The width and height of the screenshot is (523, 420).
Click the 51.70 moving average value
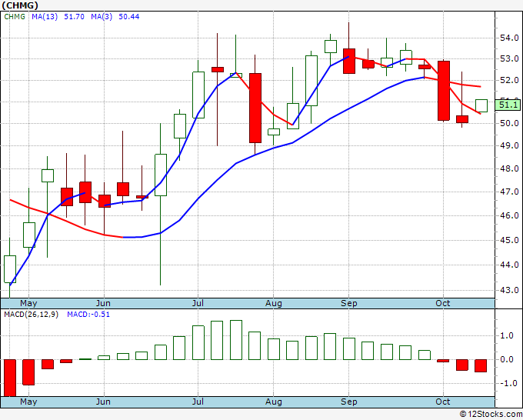74,17
